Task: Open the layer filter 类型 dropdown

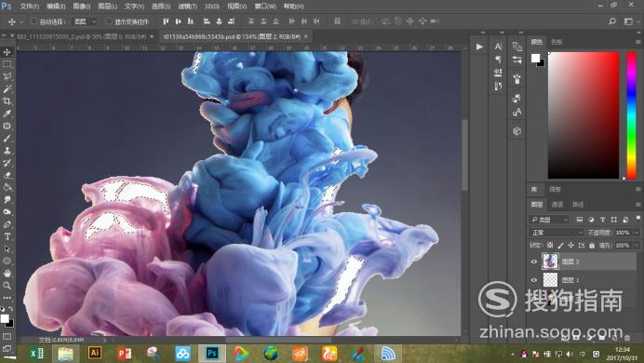Action: (x=549, y=220)
